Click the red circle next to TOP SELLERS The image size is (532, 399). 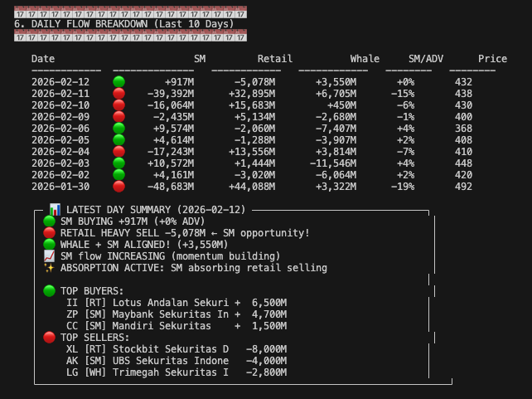coord(49,338)
